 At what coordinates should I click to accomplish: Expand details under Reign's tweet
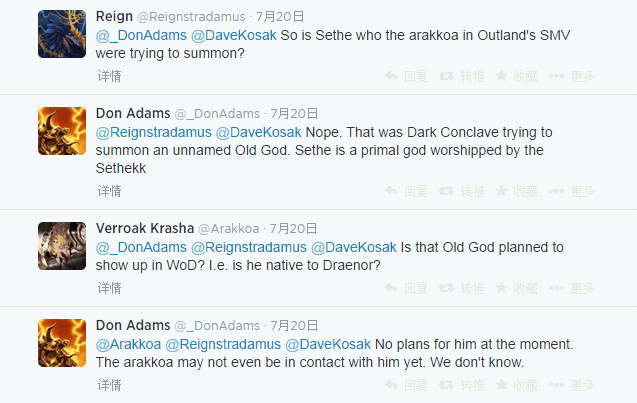click(x=109, y=76)
